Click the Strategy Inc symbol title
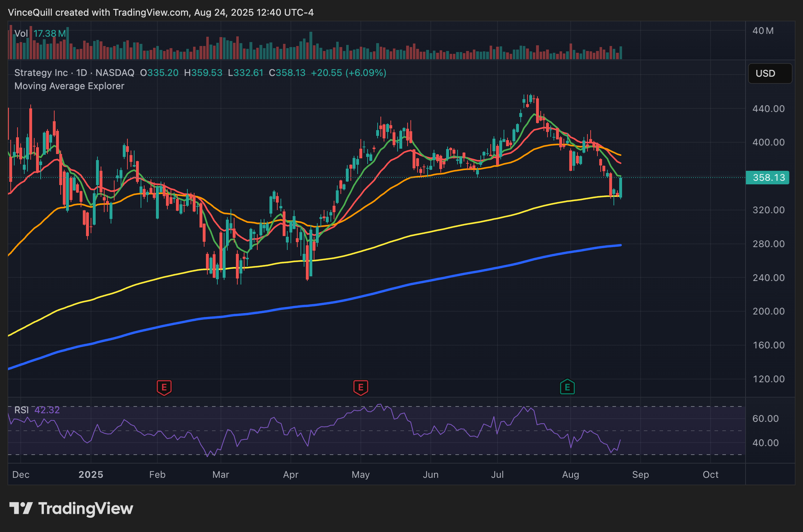This screenshot has width=803, height=532. click(41, 73)
